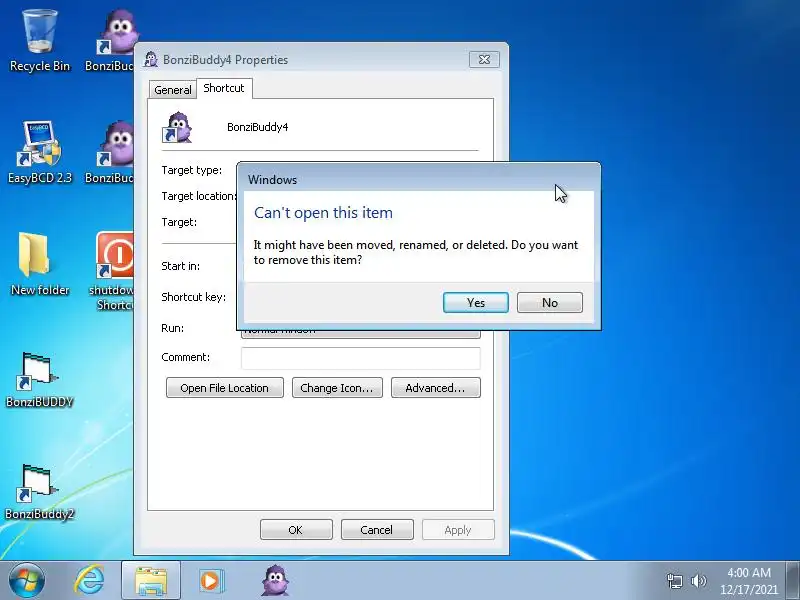
Task: Click the Shortcut key label
Action: click(x=193, y=297)
